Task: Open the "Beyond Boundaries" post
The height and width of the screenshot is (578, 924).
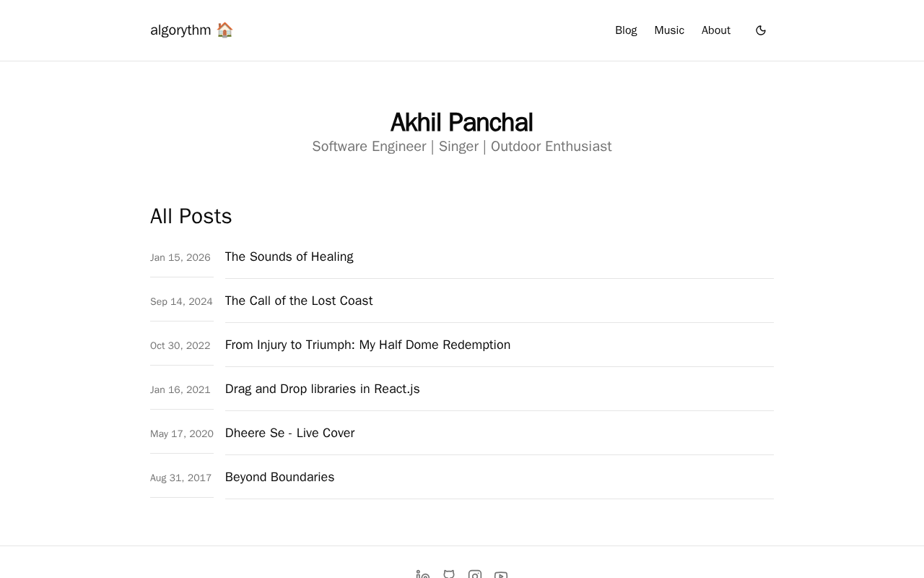Action: click(279, 477)
